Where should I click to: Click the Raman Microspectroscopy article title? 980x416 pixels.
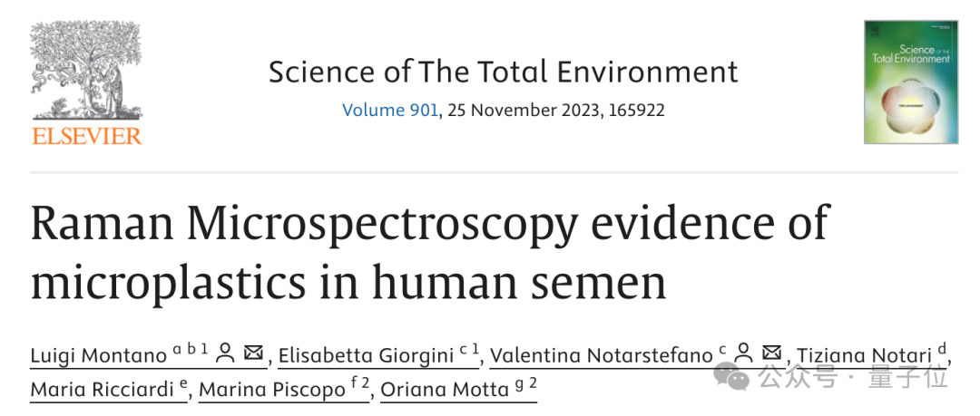pyautogui.click(x=429, y=252)
